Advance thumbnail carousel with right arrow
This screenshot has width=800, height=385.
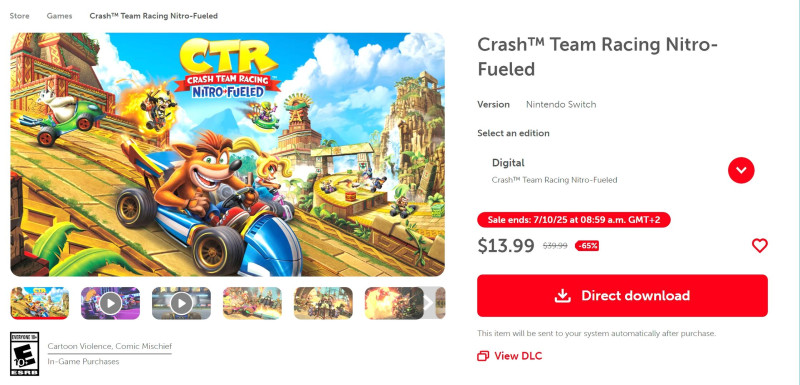(x=429, y=303)
